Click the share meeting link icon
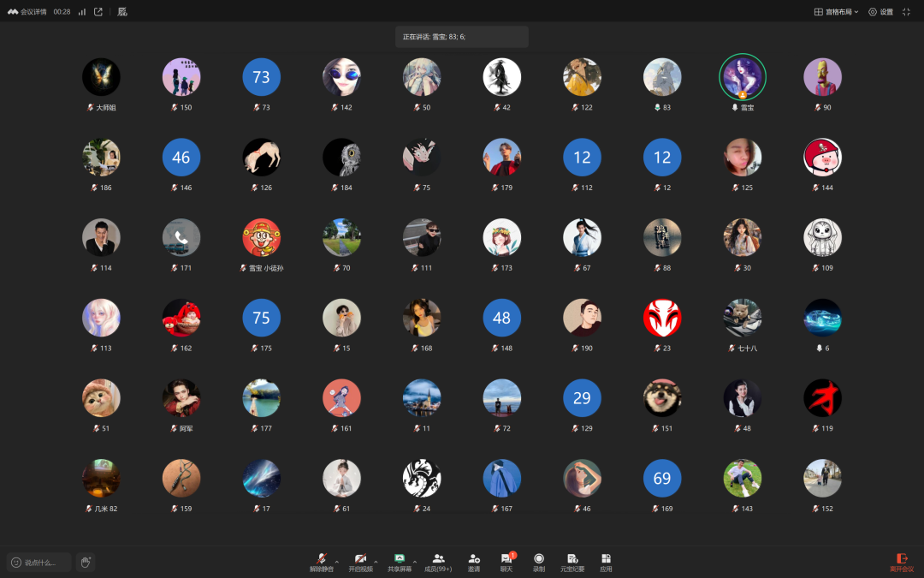Viewport: 924px width, 578px height. pos(98,12)
